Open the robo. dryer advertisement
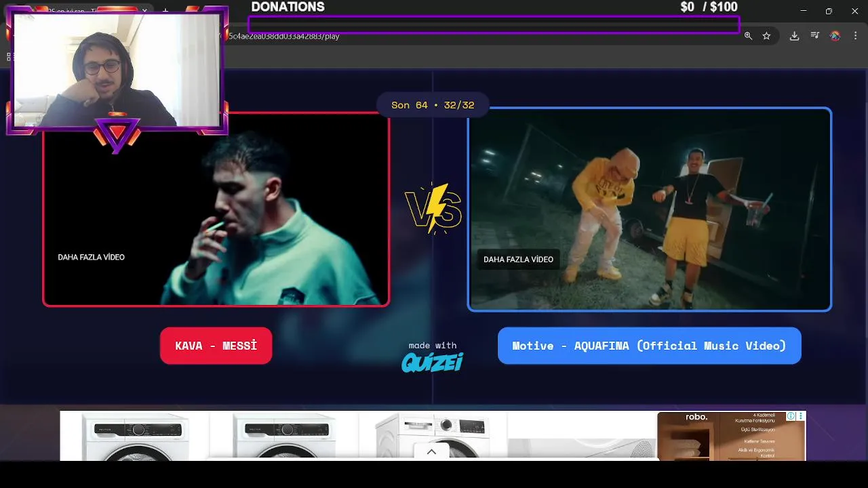 click(731, 436)
